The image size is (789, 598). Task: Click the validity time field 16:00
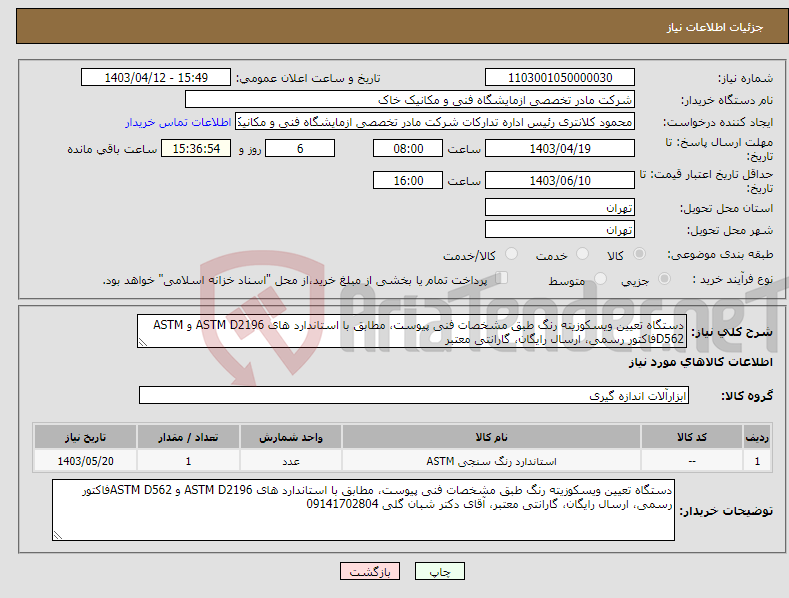(x=408, y=180)
